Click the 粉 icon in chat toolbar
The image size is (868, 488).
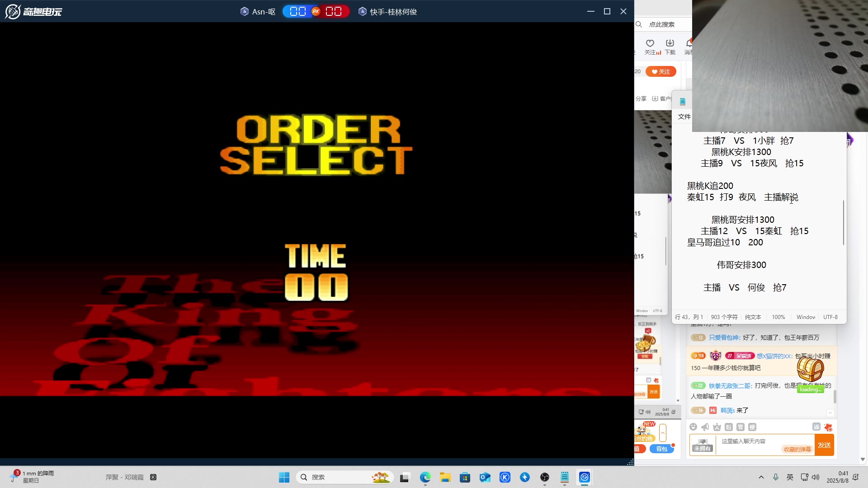click(x=729, y=427)
